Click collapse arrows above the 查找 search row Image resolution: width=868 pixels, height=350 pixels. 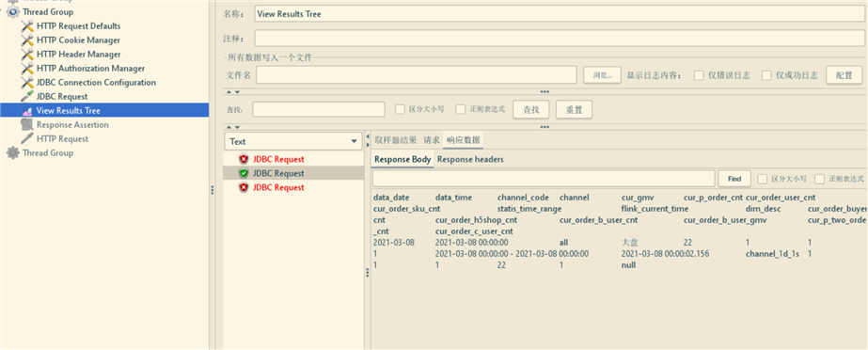pos(233,92)
